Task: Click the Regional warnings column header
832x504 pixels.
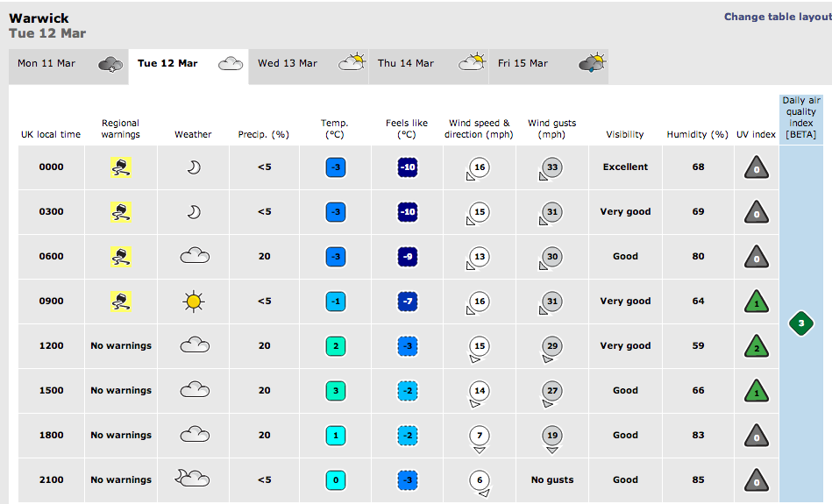Action: 120,128
